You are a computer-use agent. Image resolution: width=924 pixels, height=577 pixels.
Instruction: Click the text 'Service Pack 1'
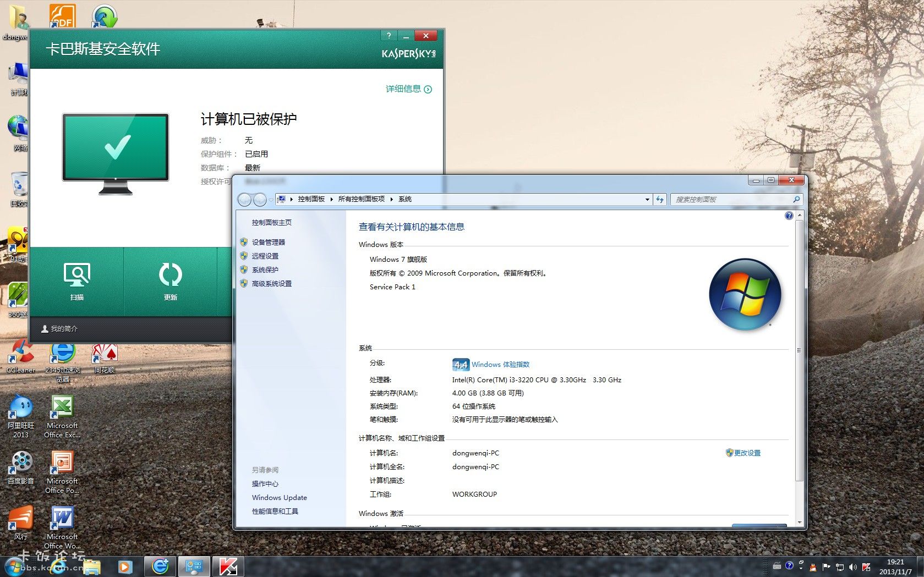click(392, 287)
